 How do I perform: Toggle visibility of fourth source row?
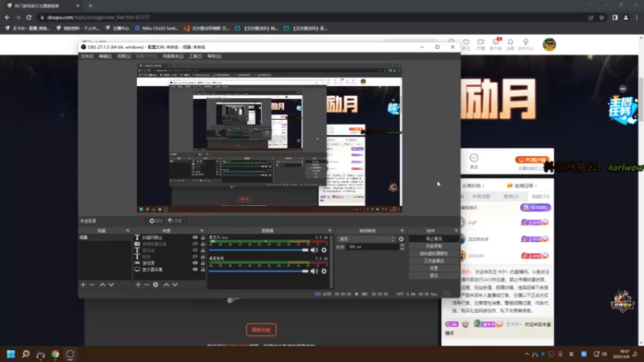pyautogui.click(x=195, y=257)
